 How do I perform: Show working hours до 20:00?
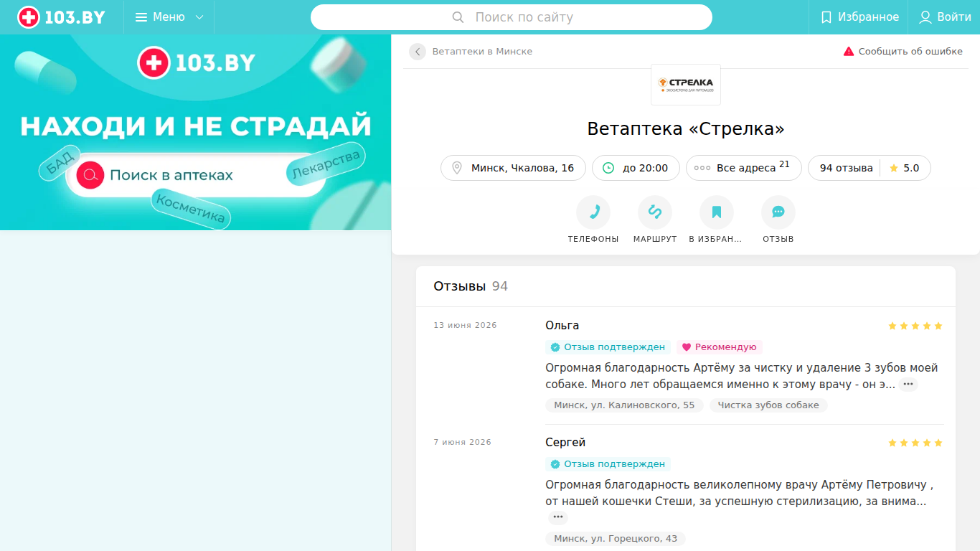click(x=636, y=168)
